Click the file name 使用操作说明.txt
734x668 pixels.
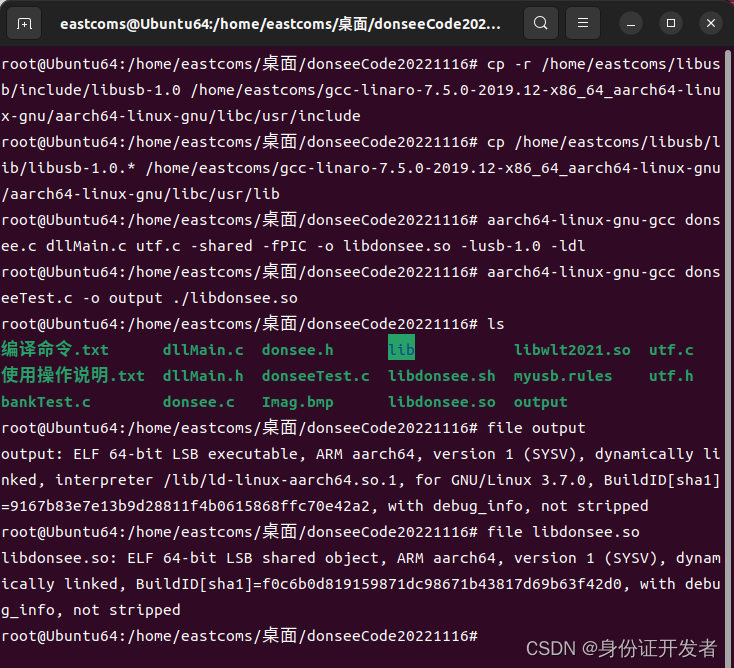[x=73, y=376]
